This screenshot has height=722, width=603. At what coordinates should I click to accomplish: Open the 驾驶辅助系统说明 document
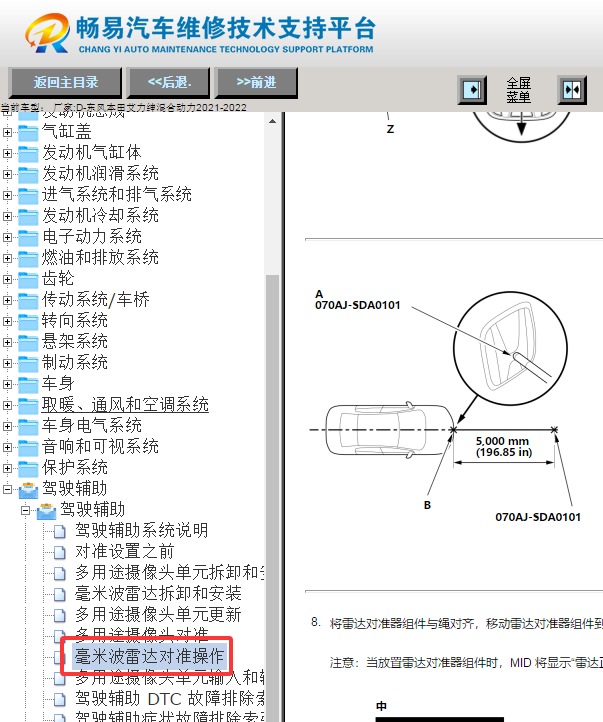coord(141,530)
